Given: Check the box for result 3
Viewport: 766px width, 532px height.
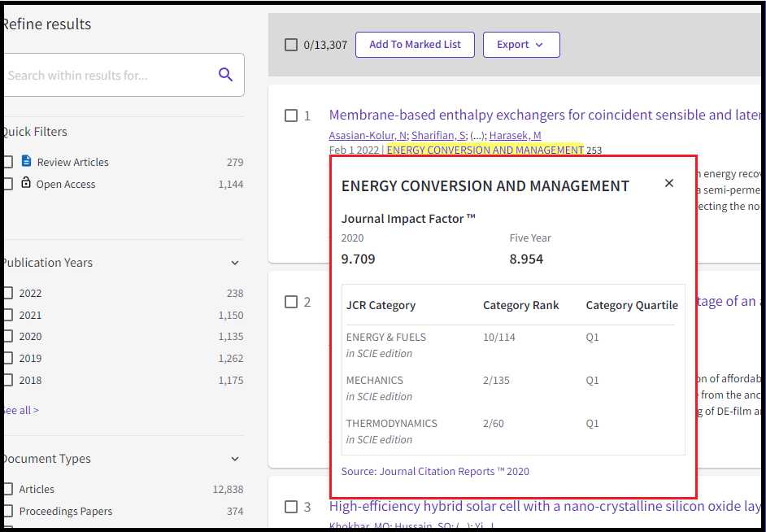Looking at the screenshot, I should click(x=290, y=507).
